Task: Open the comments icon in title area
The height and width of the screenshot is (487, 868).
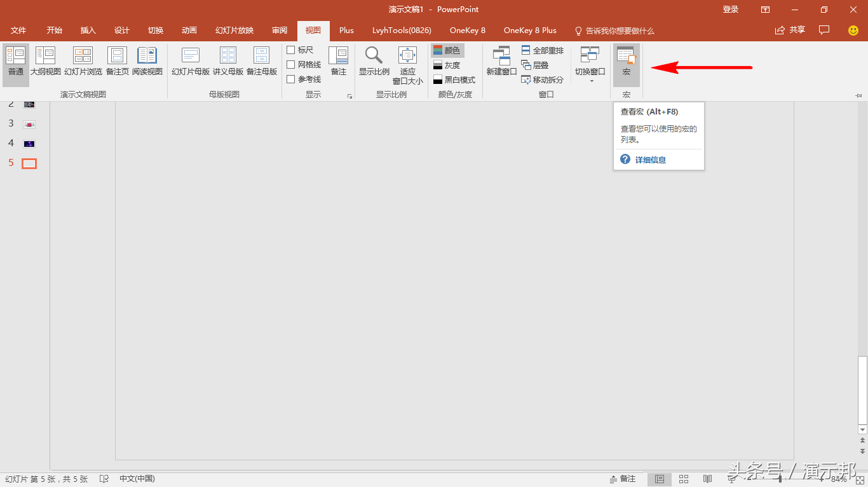Action: click(x=824, y=30)
